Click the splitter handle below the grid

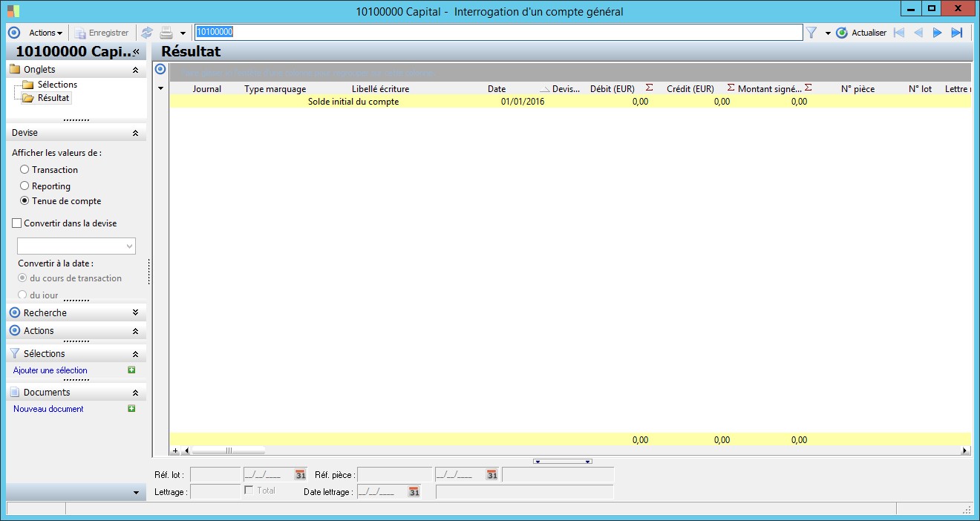[x=563, y=462]
